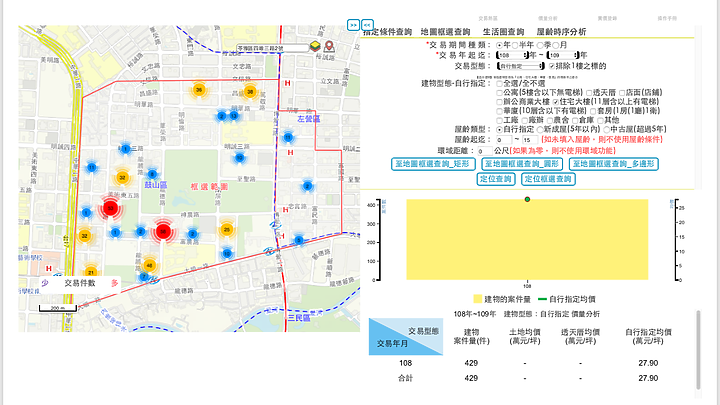Viewport: 720px width, 405px height.
Task: Click the blue cluster marker numbered 7
Action: (x=144, y=277)
